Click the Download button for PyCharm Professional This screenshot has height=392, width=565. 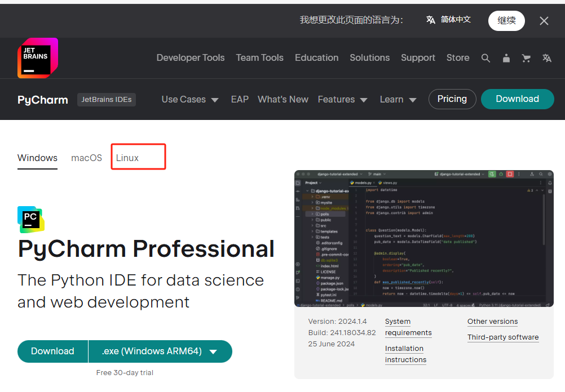(52, 351)
